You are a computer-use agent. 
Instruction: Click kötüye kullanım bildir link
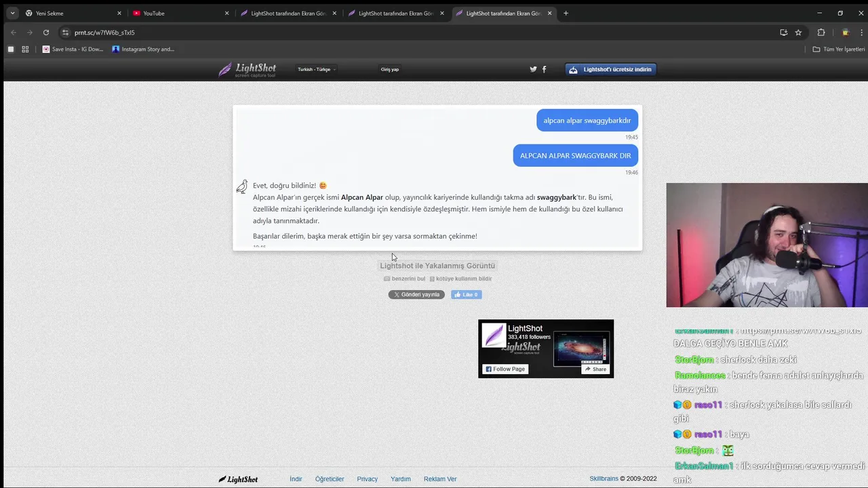pos(460,279)
